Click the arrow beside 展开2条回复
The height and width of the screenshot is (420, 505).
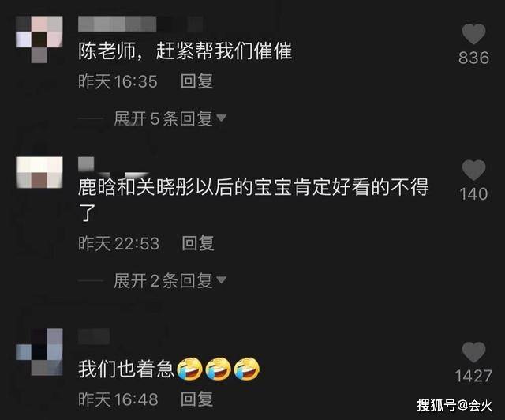tap(221, 279)
